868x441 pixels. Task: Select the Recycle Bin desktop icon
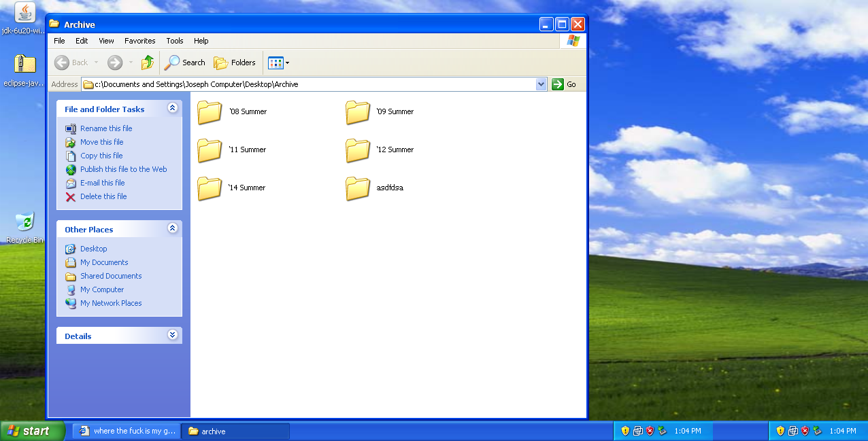(24, 222)
